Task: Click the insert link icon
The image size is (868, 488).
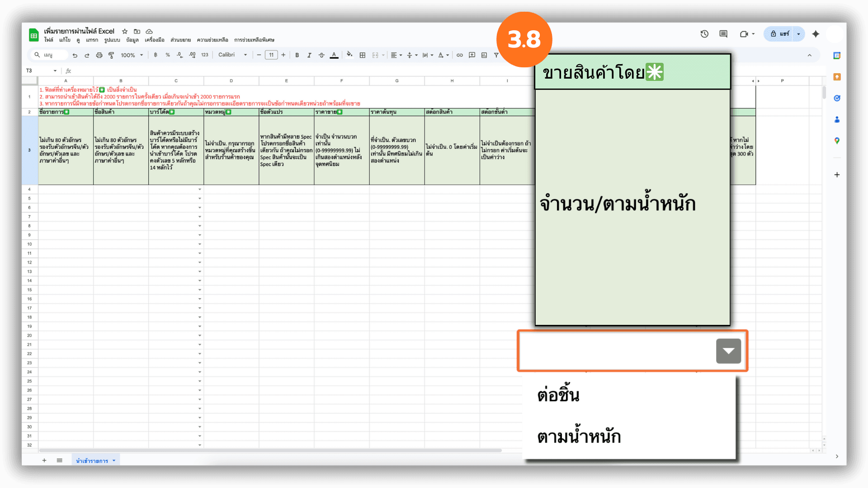Action: point(459,55)
